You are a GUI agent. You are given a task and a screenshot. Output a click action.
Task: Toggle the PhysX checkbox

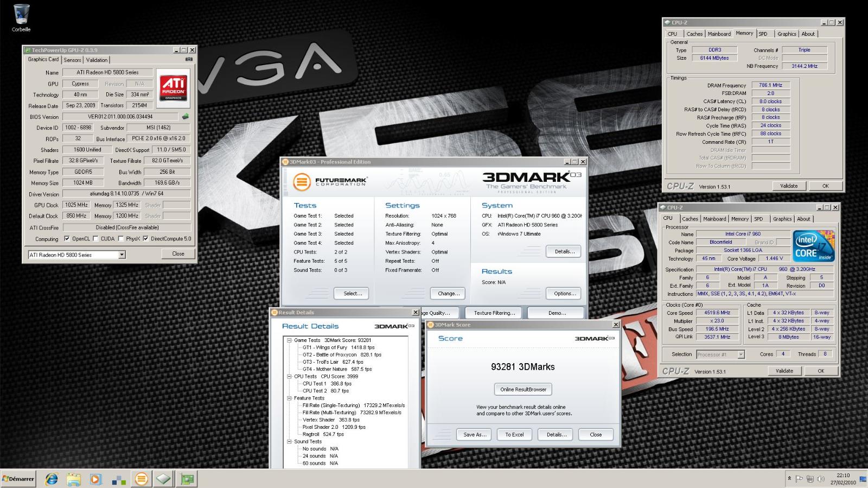click(x=120, y=238)
